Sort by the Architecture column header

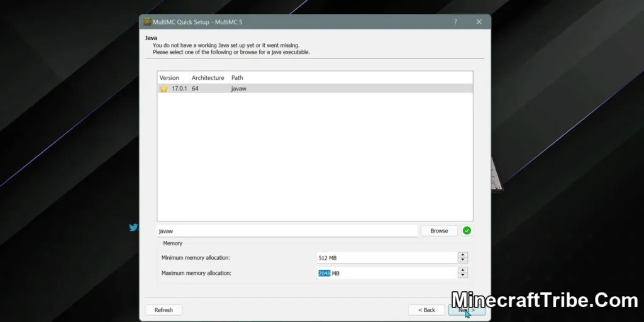208,77
